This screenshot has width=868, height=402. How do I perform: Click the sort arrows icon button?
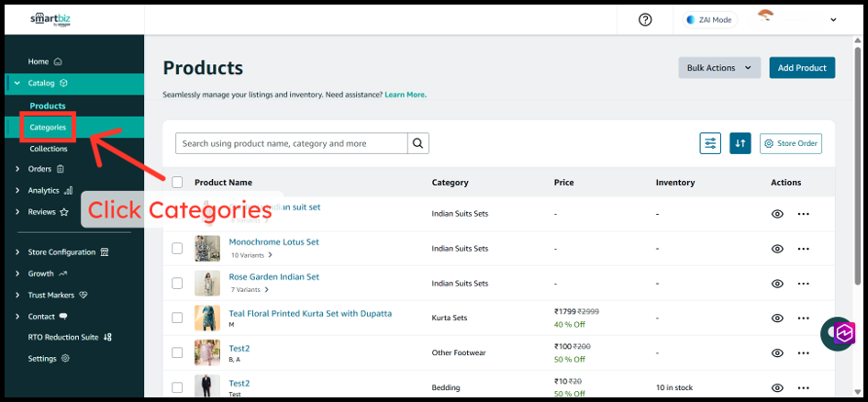[x=740, y=143]
